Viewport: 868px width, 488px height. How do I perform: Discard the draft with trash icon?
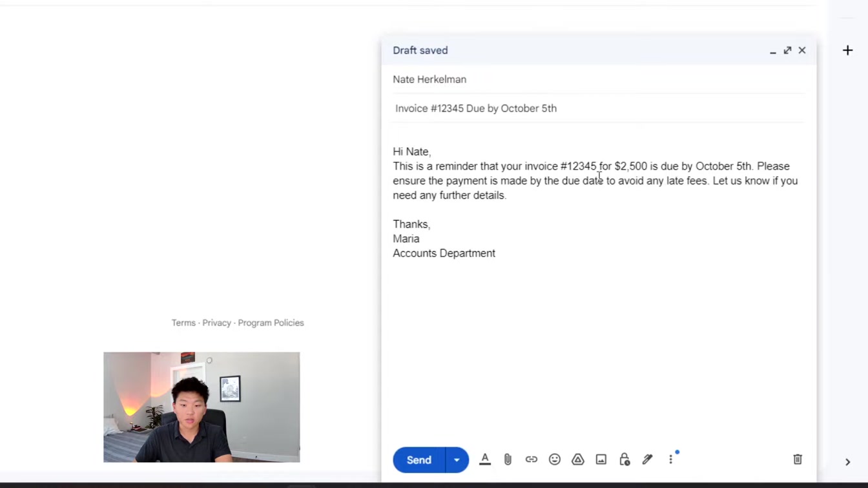click(x=798, y=460)
